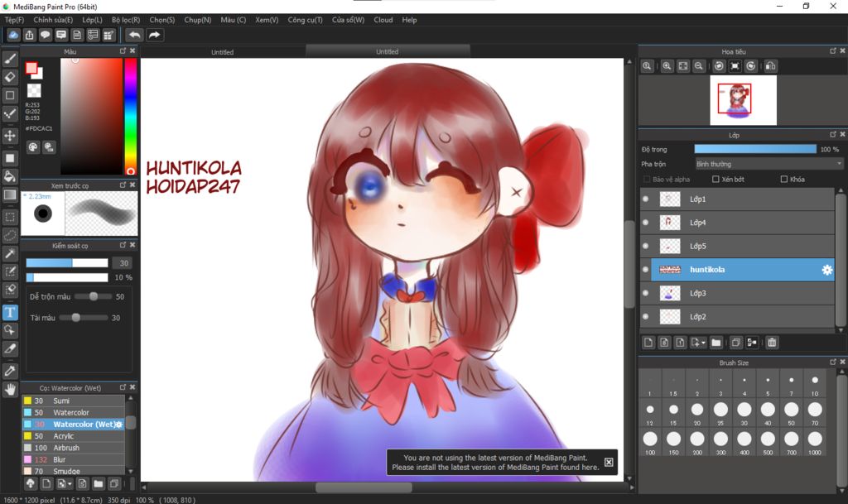Add a new brush with the page icon

point(46,483)
